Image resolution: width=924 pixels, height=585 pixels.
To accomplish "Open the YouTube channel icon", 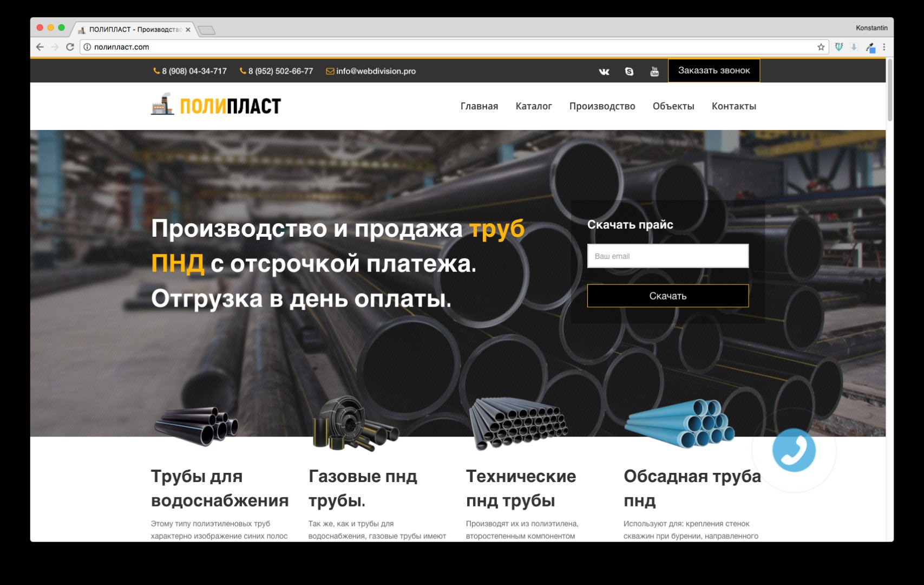I will (654, 71).
